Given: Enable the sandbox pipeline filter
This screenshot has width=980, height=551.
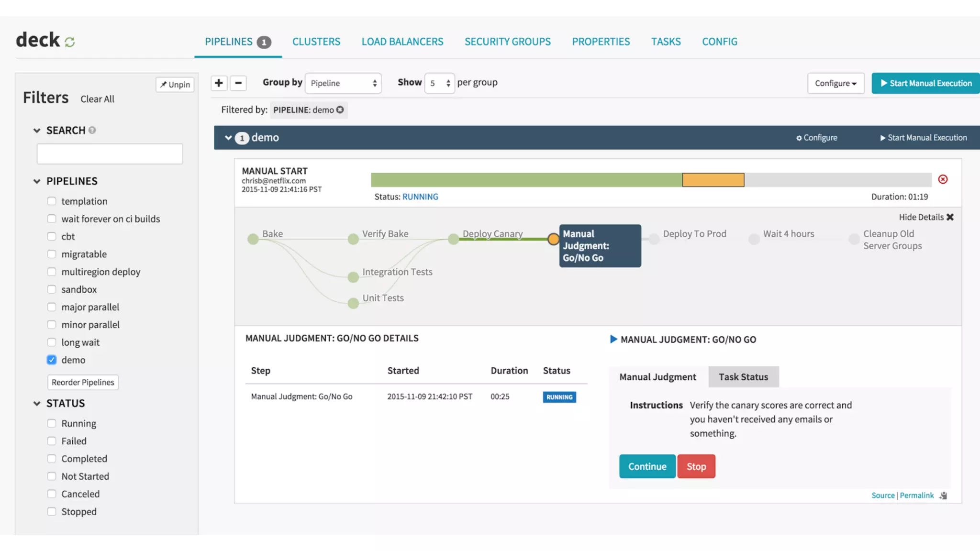Looking at the screenshot, I should [52, 289].
